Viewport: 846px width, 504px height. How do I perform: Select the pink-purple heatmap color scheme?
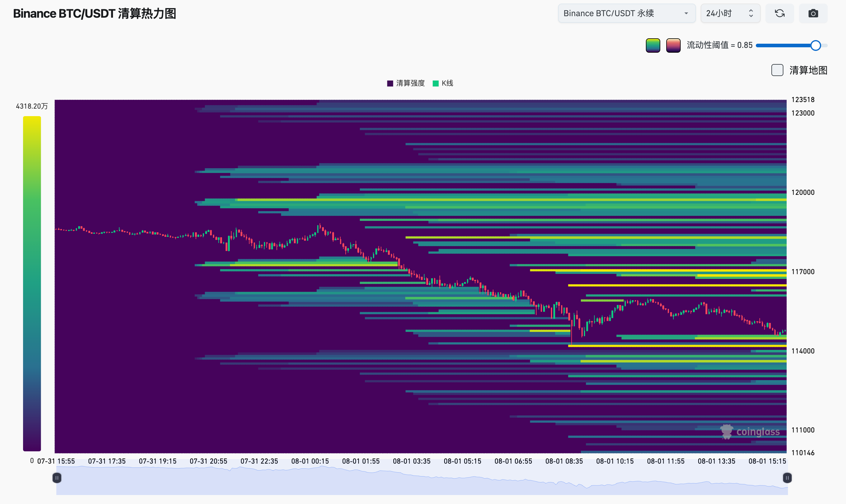click(x=673, y=45)
